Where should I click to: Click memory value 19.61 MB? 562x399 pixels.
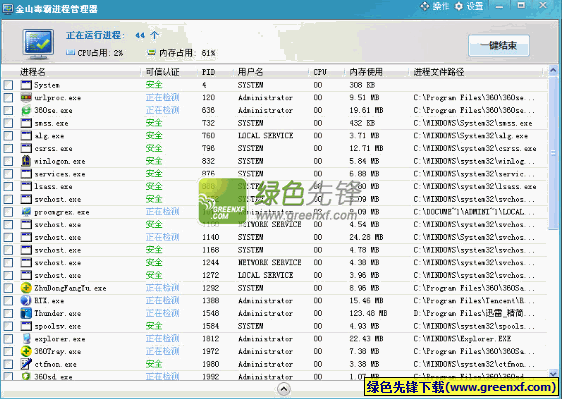[x=366, y=110]
